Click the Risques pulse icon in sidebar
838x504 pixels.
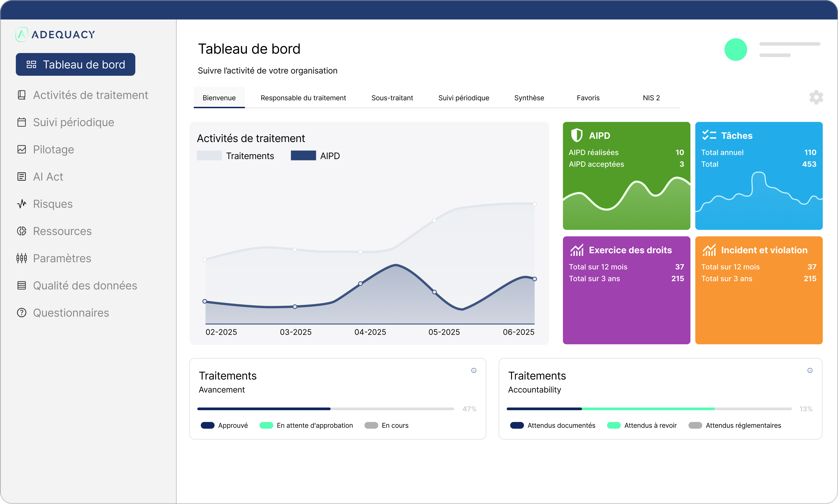(x=22, y=204)
